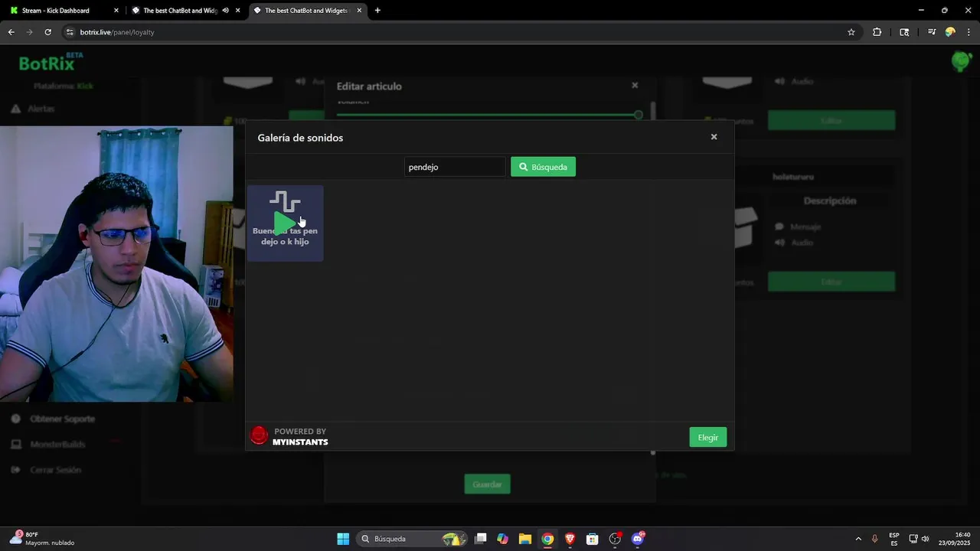Screen dimensions: 980x551
Task: Open File Explorer from the taskbar
Action: coord(524,539)
